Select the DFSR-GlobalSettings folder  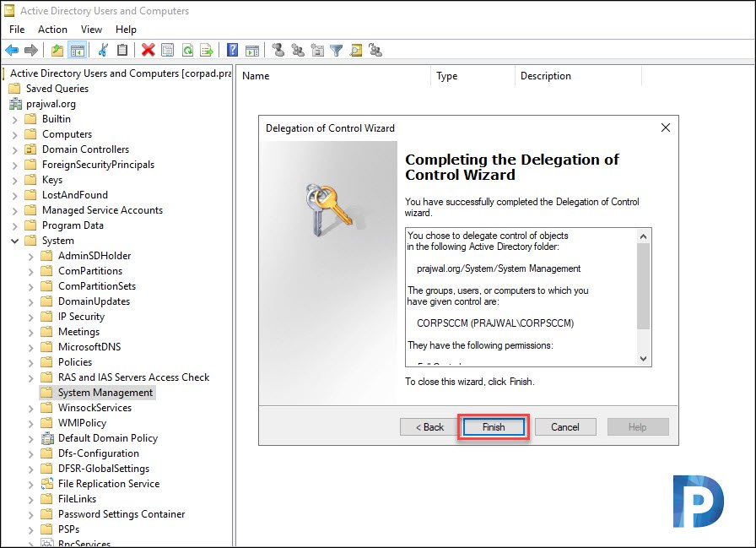point(104,469)
